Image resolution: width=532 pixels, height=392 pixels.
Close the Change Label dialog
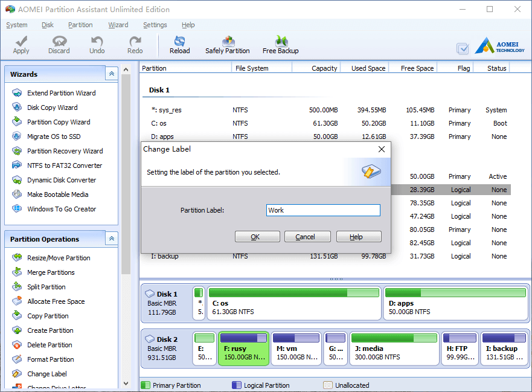(382, 149)
